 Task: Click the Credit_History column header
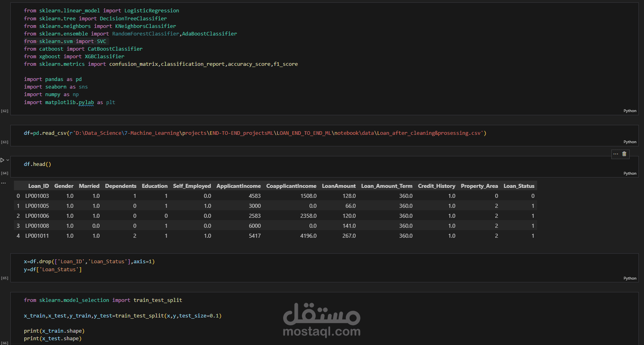tap(436, 186)
